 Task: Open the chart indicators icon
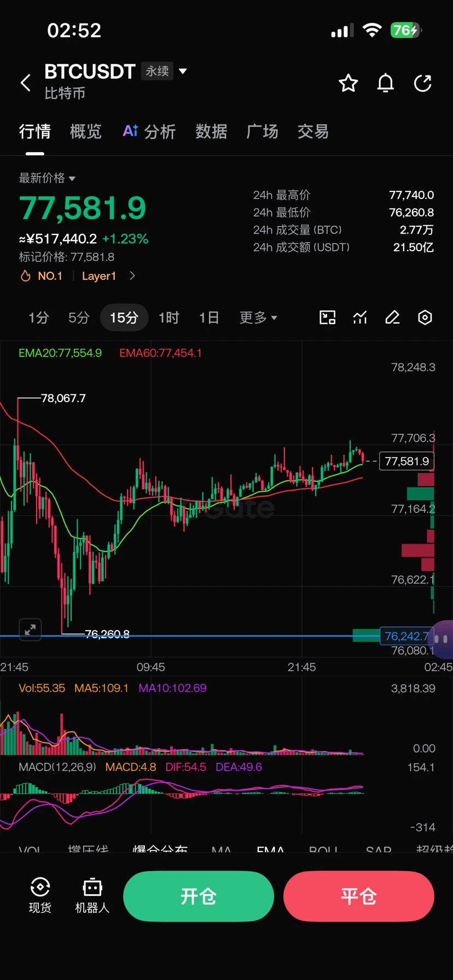pos(360,318)
